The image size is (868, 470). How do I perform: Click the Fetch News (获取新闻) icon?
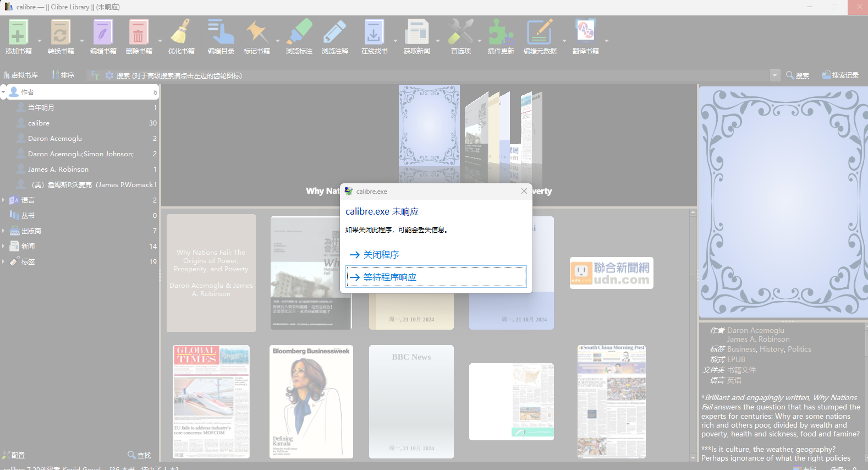(x=417, y=32)
